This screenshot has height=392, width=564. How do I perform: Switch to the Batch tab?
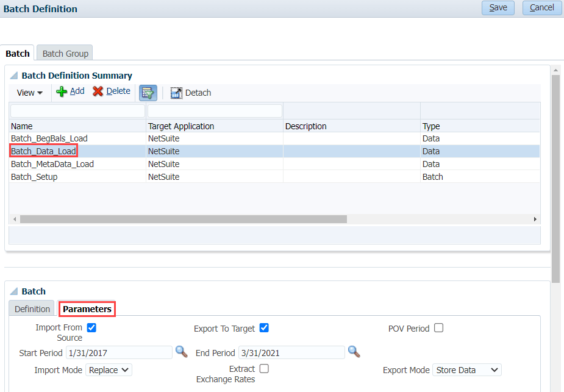click(17, 53)
